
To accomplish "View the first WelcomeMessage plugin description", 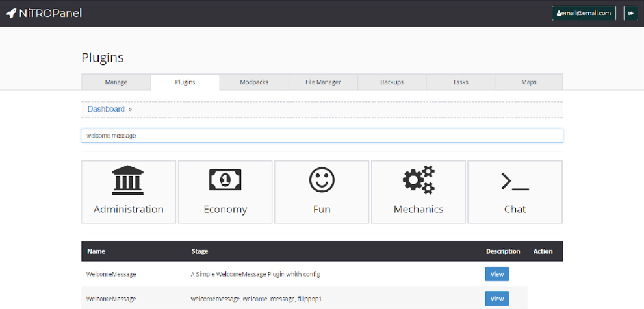I will [496, 274].
